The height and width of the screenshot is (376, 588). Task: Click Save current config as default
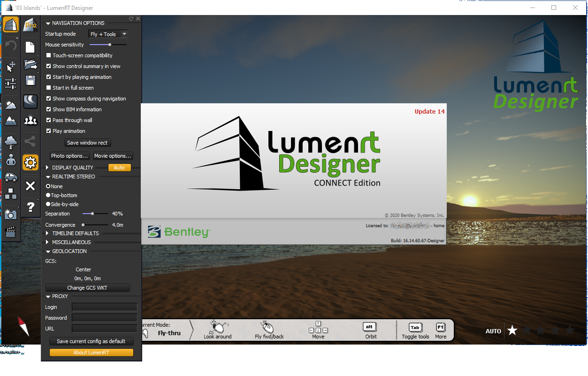pos(91,341)
